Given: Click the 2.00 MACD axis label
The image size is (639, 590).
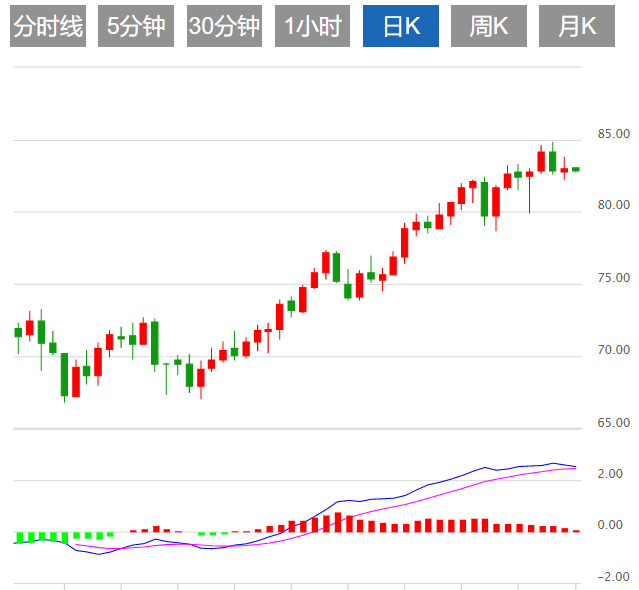Looking at the screenshot, I should coord(610,473).
